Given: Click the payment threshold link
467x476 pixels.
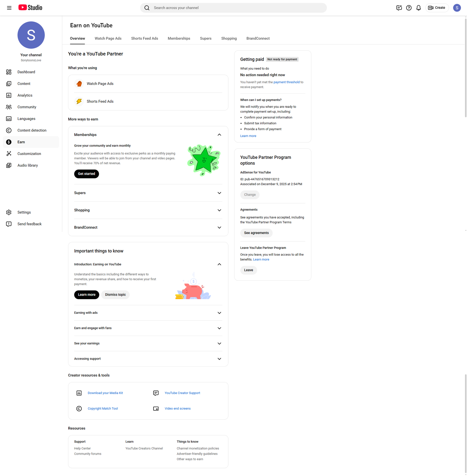Looking at the screenshot, I should point(286,82).
